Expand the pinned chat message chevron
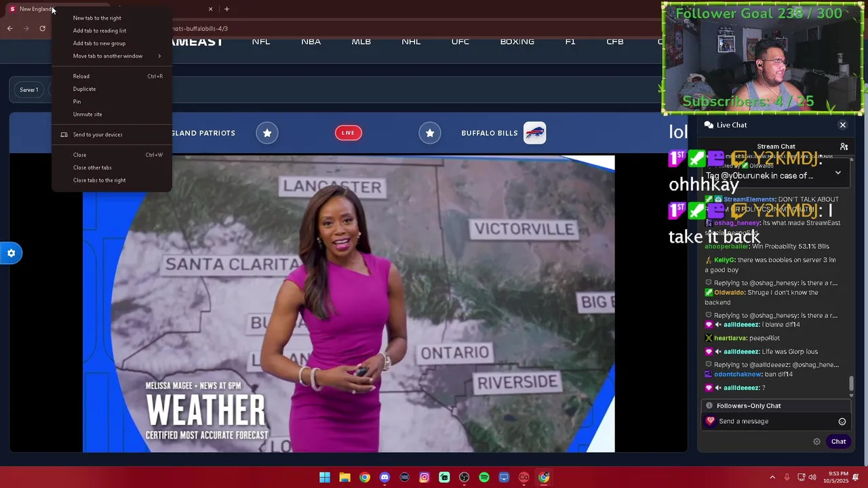This screenshot has width=868, height=488. pyautogui.click(x=838, y=173)
